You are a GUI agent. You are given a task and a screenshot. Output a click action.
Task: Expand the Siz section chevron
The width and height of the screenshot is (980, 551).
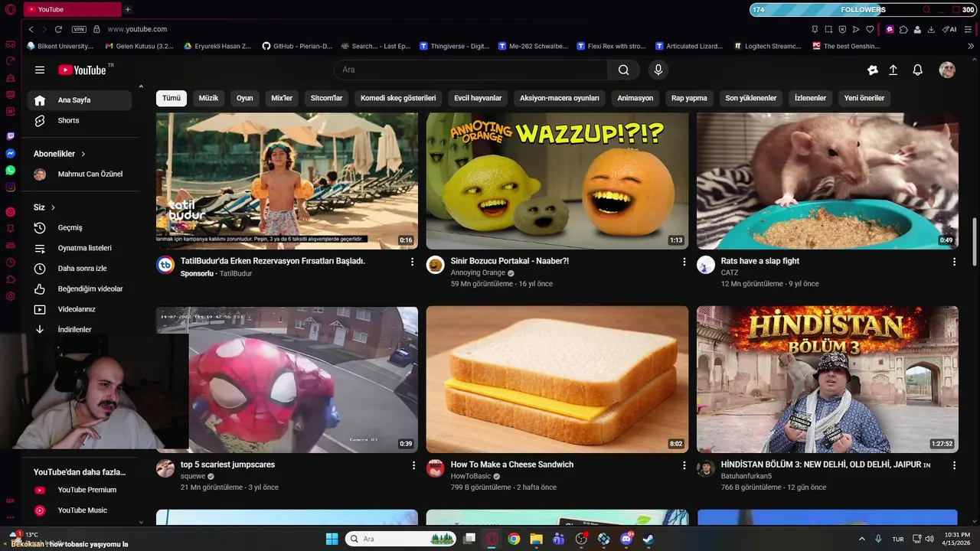pyautogui.click(x=53, y=207)
